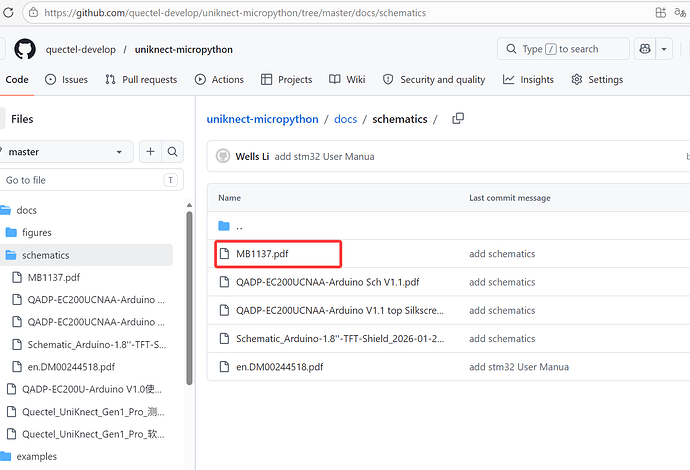
Task: Click the site info icon in address bar
Action: (33, 13)
